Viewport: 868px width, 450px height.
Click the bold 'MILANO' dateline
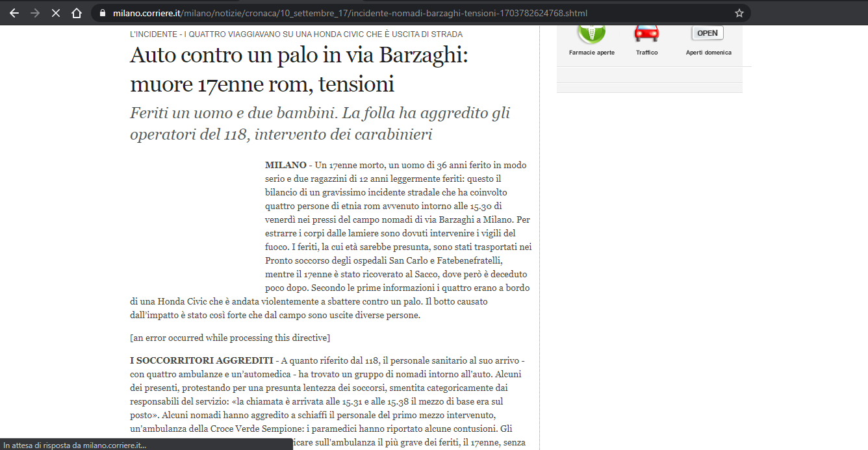point(285,165)
